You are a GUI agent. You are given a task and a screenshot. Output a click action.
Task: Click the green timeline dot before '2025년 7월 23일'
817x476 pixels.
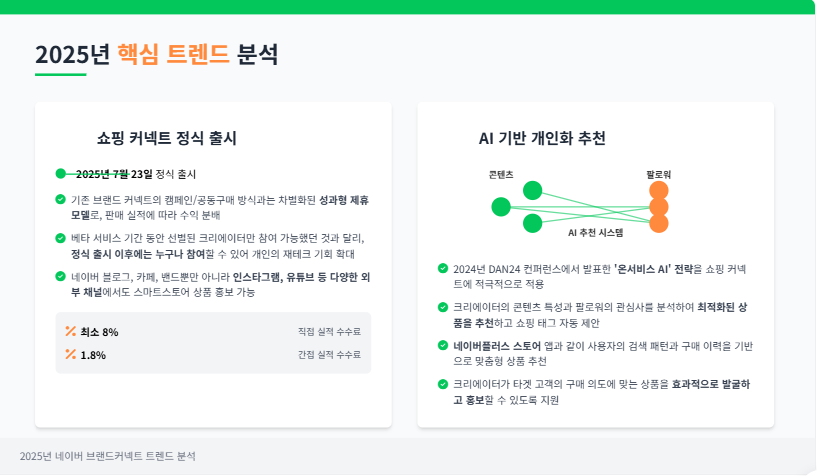tap(61, 173)
